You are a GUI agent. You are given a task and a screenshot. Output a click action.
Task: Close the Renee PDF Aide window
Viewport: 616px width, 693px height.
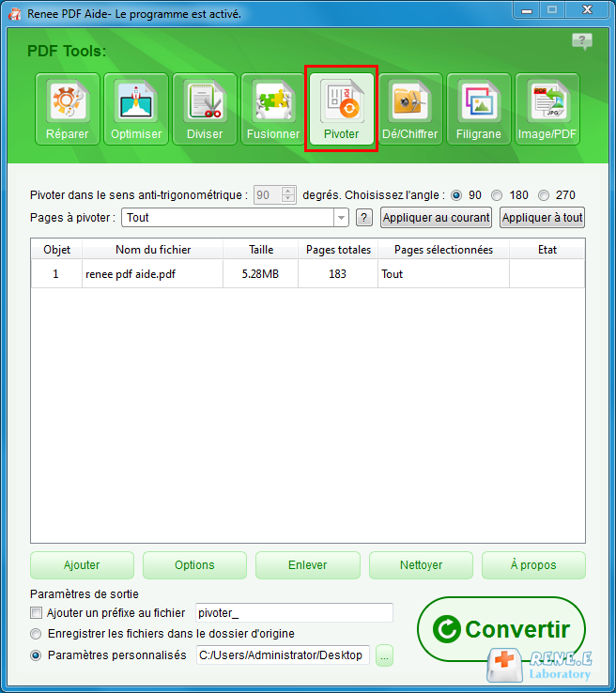coord(587,10)
